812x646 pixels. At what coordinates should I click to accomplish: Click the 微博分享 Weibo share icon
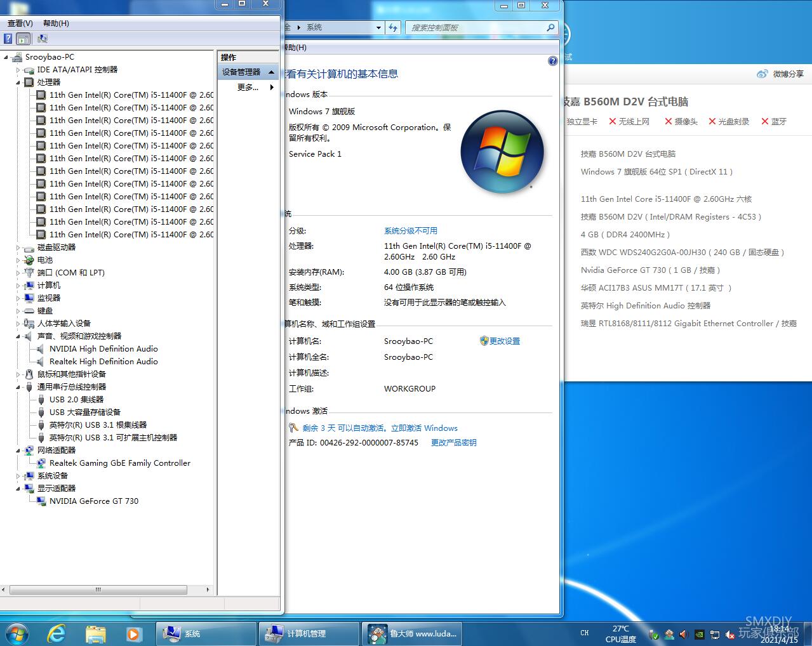762,73
